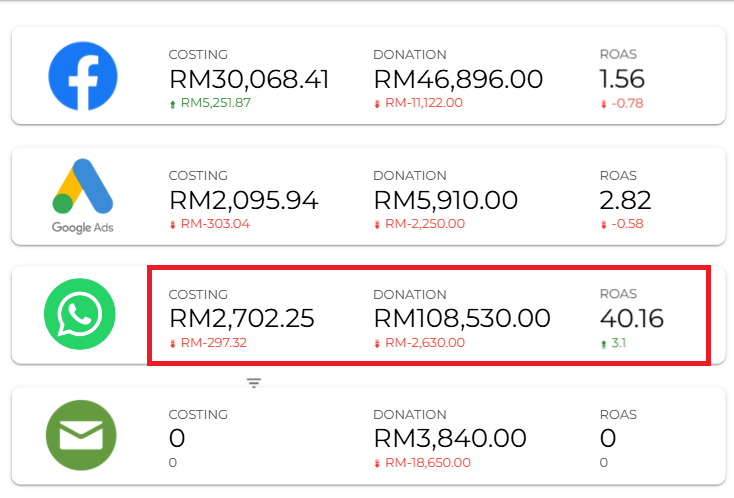
Task: Click email donation change RM-18,650.00
Action: (428, 463)
